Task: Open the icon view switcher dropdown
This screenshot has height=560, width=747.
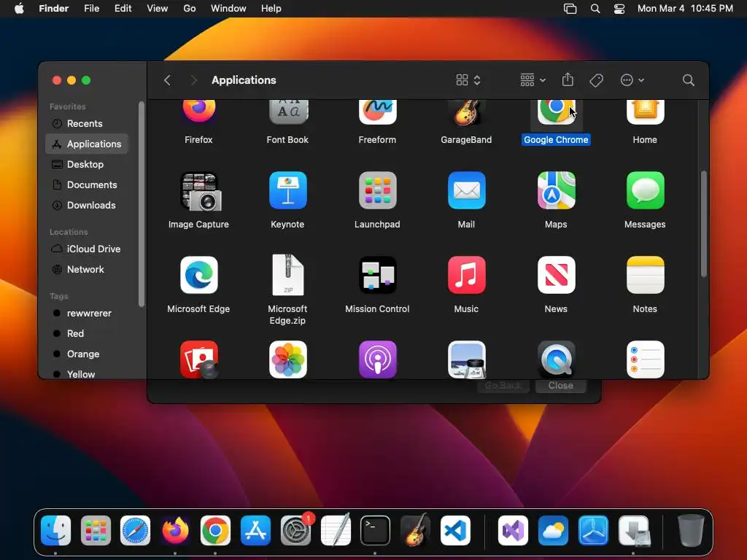Action: pos(468,80)
